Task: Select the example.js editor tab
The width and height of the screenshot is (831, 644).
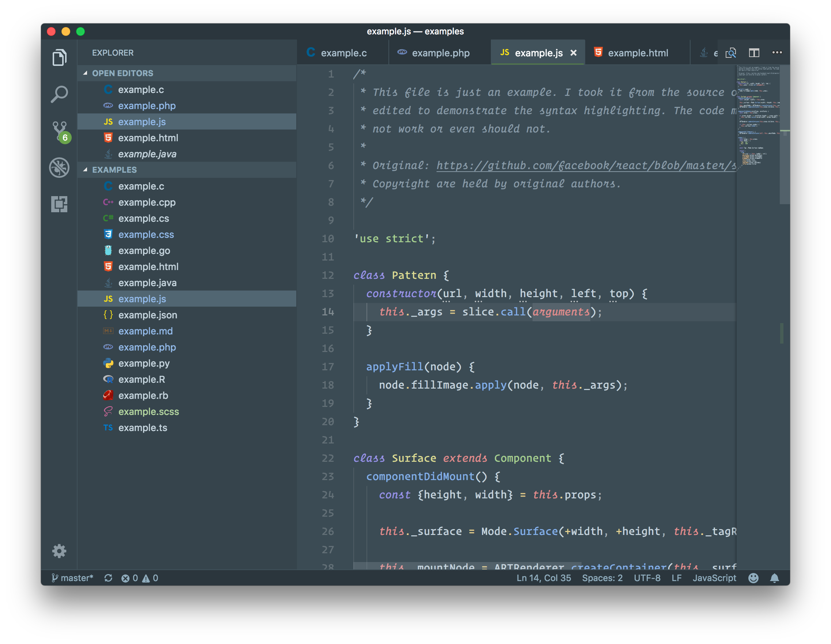Action: (538, 53)
